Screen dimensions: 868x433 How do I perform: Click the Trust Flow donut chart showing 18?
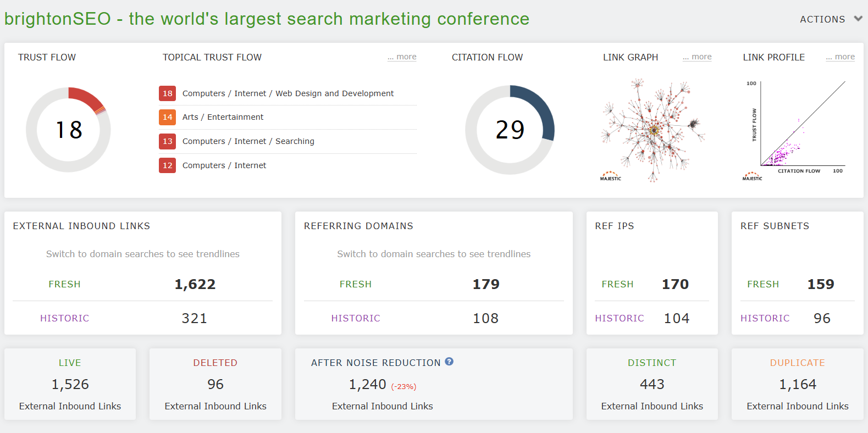[68, 130]
